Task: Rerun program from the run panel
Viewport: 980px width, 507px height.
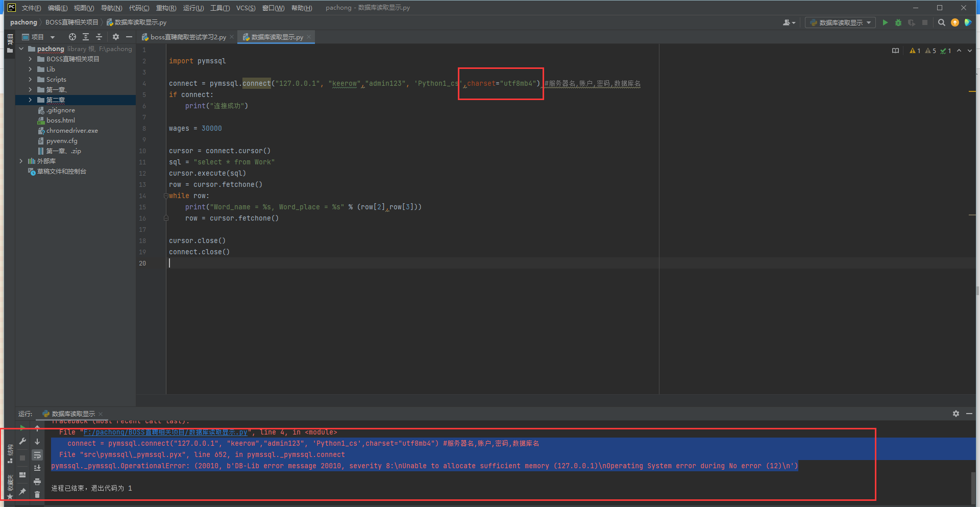Action: [x=22, y=428]
